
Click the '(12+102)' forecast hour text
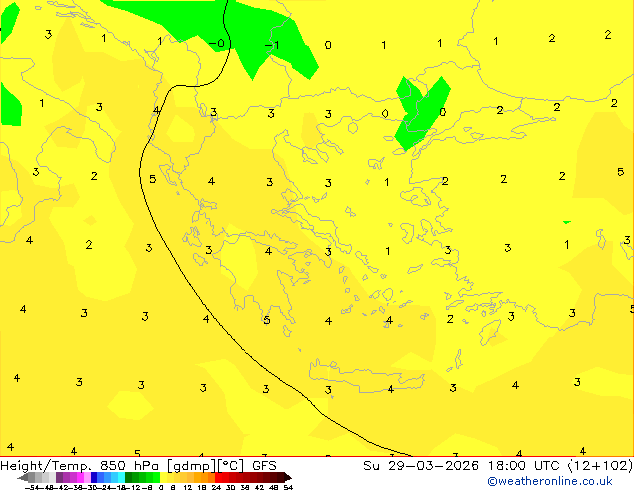tap(600, 466)
